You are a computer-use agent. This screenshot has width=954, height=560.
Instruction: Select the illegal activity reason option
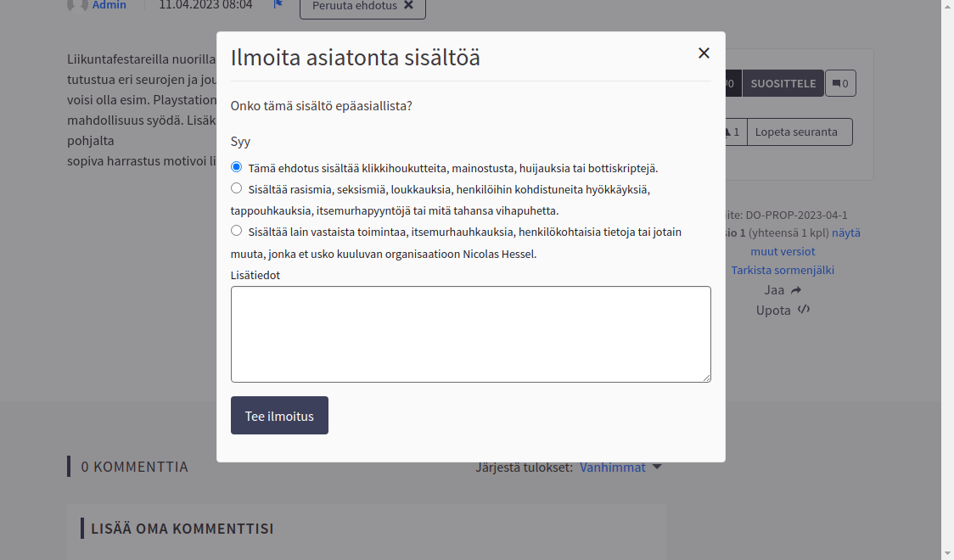click(237, 230)
